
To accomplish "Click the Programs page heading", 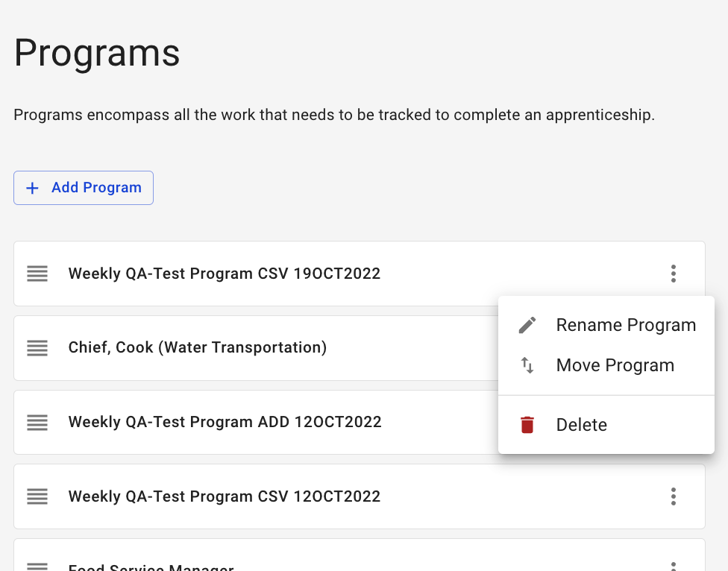I will coord(96,52).
